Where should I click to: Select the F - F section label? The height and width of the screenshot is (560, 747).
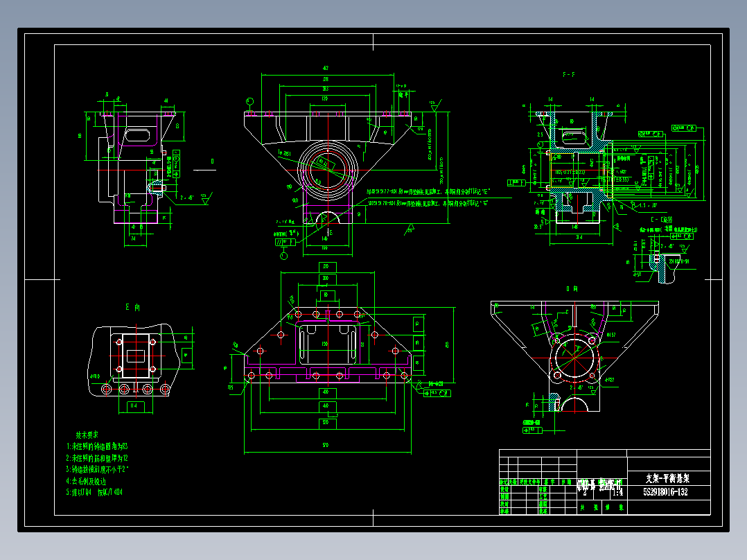[568, 75]
